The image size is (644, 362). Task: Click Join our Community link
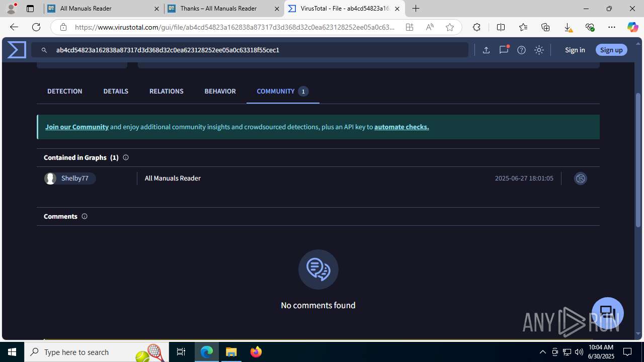click(77, 127)
